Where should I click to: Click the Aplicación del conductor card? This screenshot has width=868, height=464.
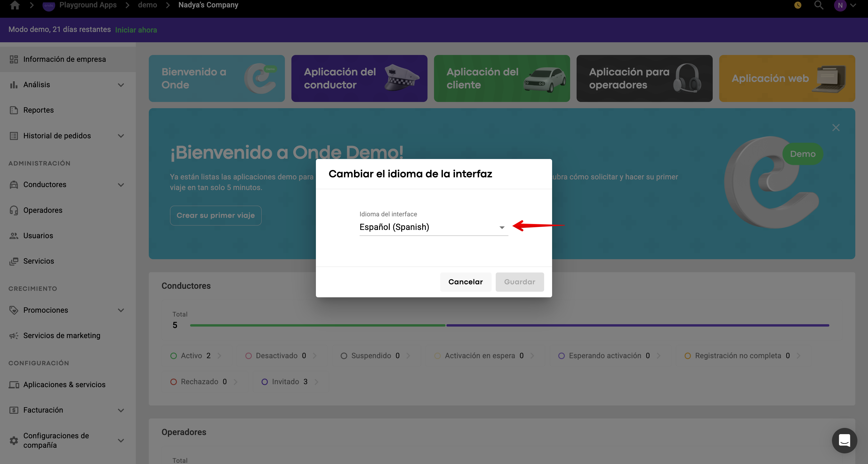(x=359, y=78)
